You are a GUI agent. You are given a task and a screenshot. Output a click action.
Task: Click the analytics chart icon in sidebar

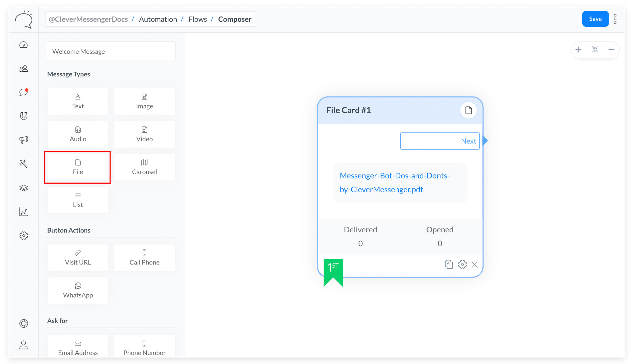[23, 212]
